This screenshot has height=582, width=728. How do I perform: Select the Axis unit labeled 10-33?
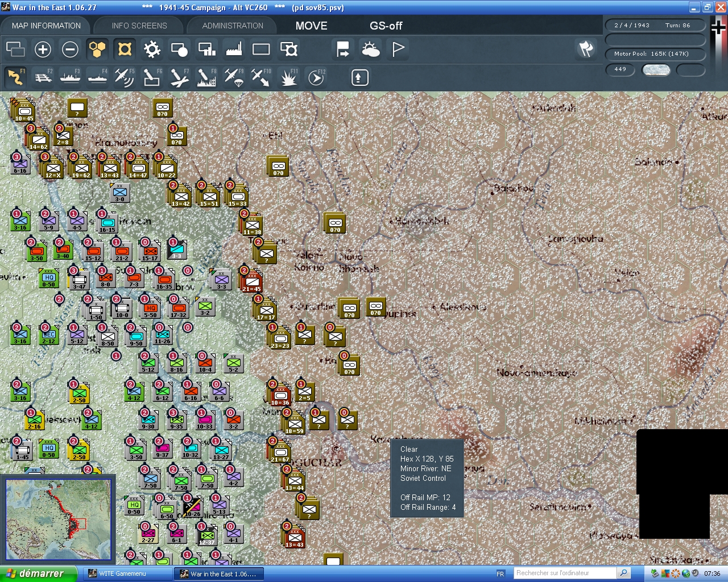[205, 420]
